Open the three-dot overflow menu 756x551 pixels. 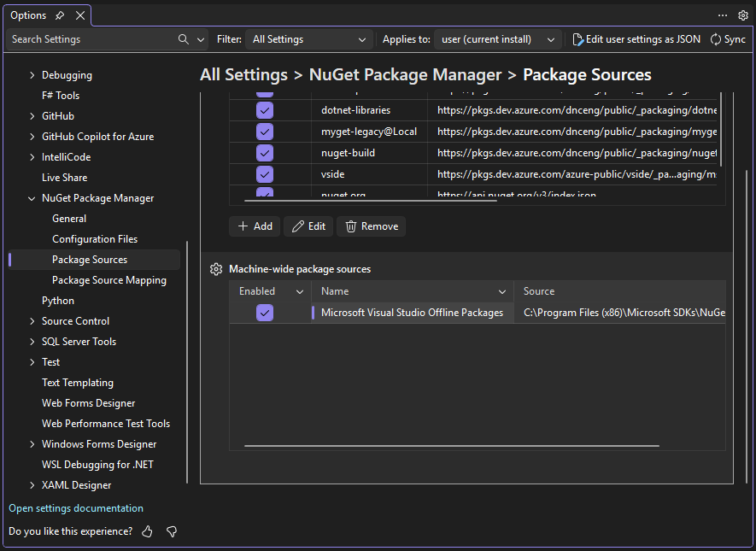click(x=723, y=15)
